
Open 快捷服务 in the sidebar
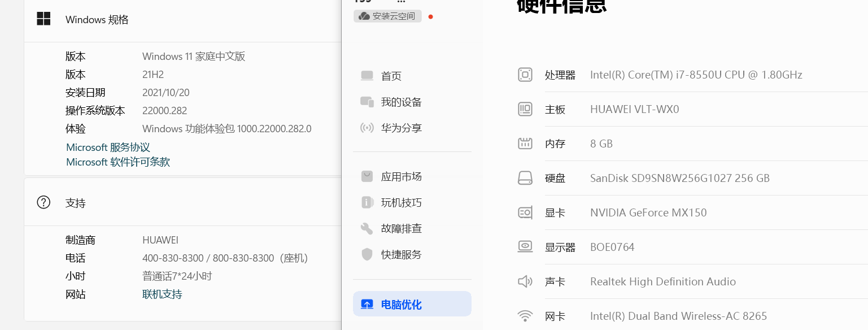coord(412,254)
